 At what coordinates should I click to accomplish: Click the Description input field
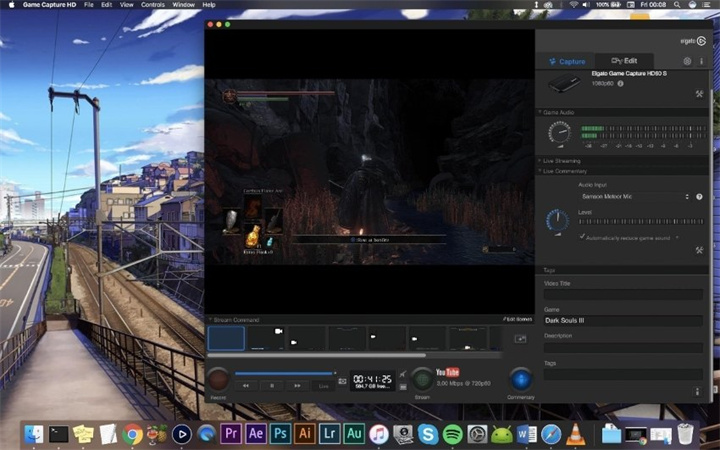coord(623,348)
